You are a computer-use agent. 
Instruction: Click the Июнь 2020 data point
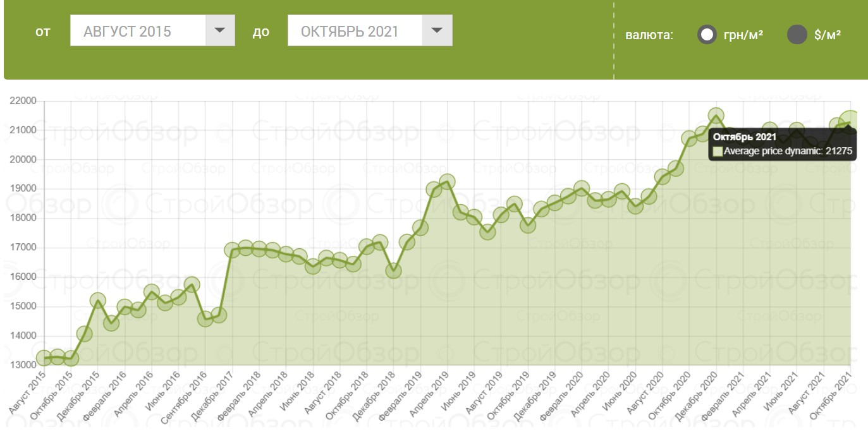(x=635, y=205)
